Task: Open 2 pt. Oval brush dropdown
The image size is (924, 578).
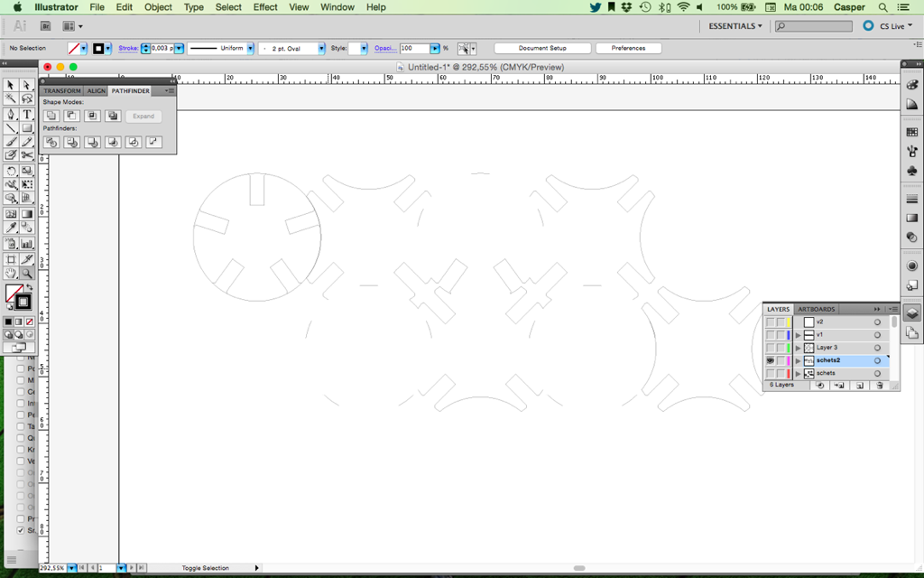Action: 322,49
